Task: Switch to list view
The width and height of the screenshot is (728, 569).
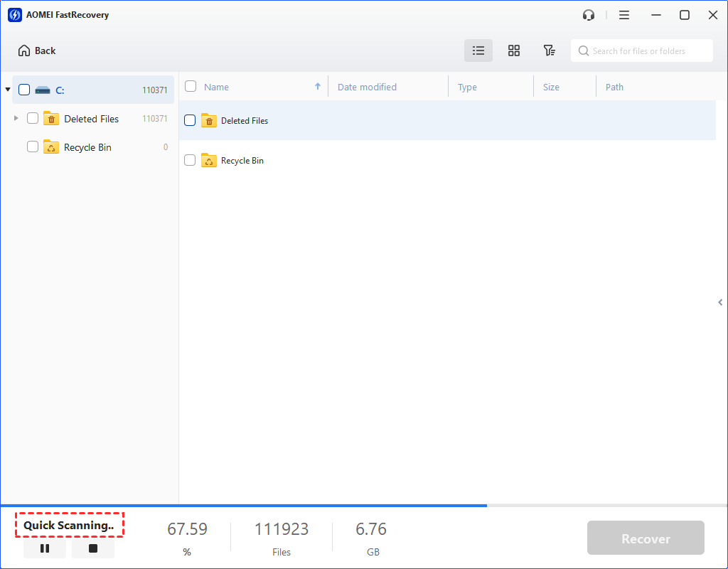Action: coord(478,50)
